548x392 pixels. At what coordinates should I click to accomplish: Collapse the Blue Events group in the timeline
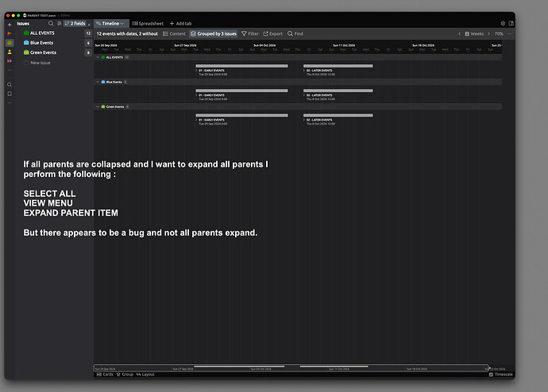(98, 82)
